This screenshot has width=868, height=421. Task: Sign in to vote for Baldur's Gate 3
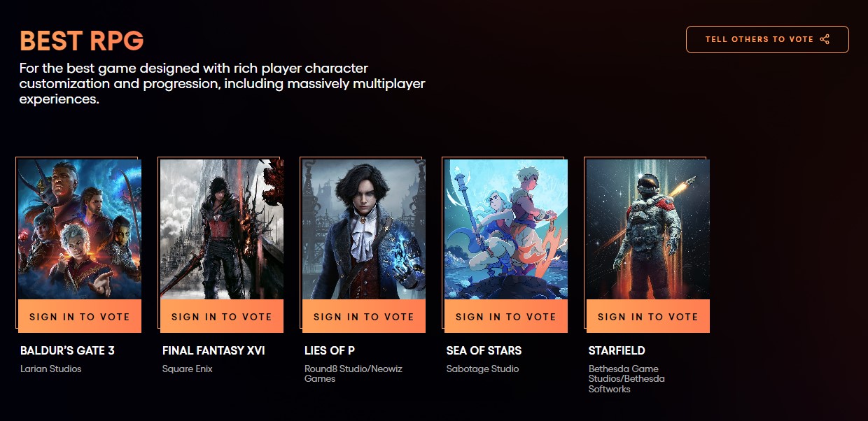[80, 316]
